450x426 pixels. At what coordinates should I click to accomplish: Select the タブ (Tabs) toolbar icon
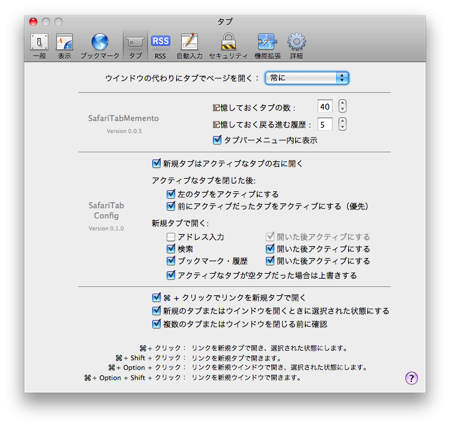[135, 46]
